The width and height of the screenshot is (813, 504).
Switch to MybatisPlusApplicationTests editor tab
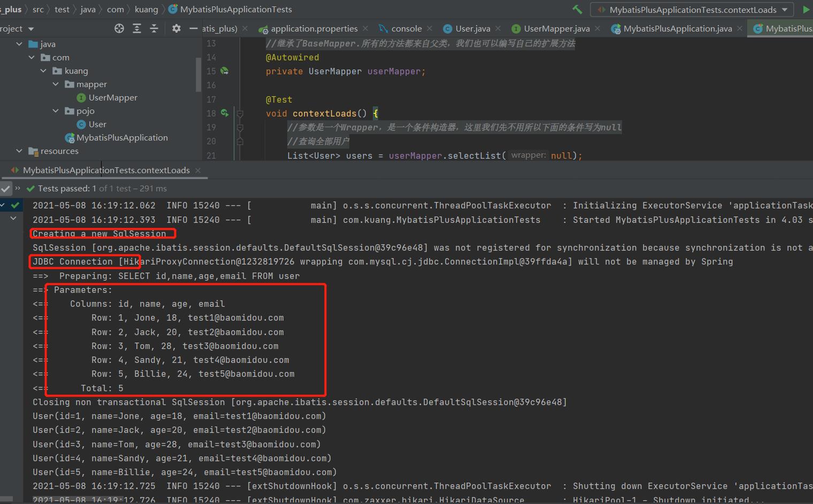click(783, 28)
